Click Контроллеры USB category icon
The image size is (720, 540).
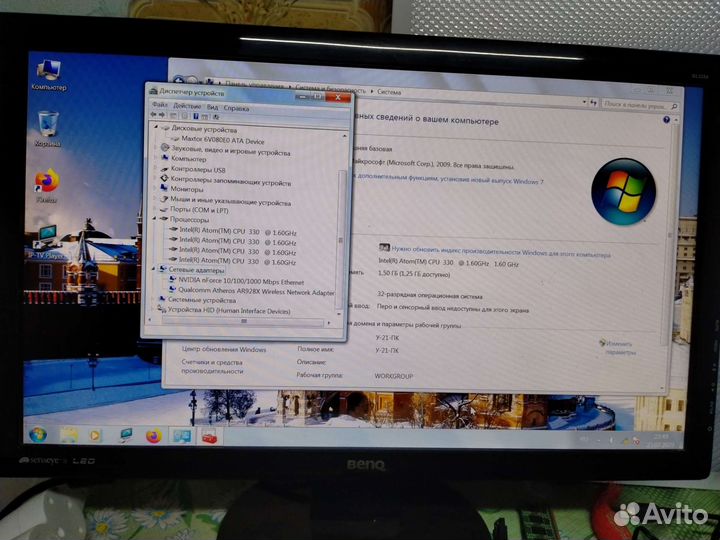click(164, 169)
